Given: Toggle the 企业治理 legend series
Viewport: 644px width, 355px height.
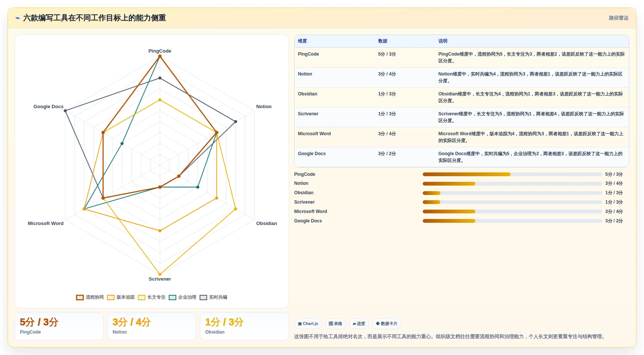Looking at the screenshot, I should click(182, 297).
